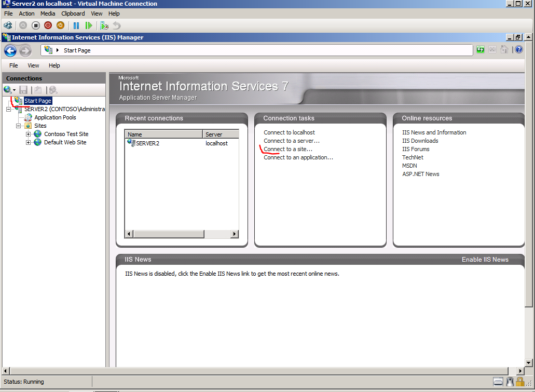
Task: Open the Media menu
Action: [x=48, y=13]
